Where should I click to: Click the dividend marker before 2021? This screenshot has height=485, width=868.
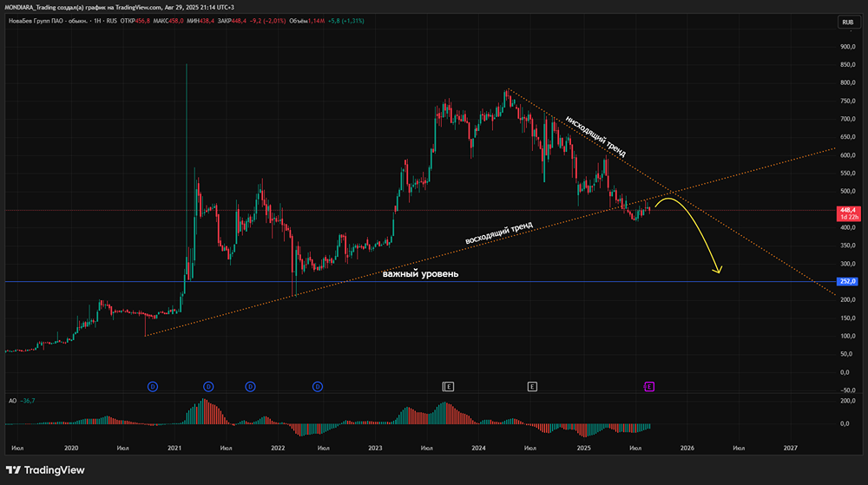(x=153, y=387)
